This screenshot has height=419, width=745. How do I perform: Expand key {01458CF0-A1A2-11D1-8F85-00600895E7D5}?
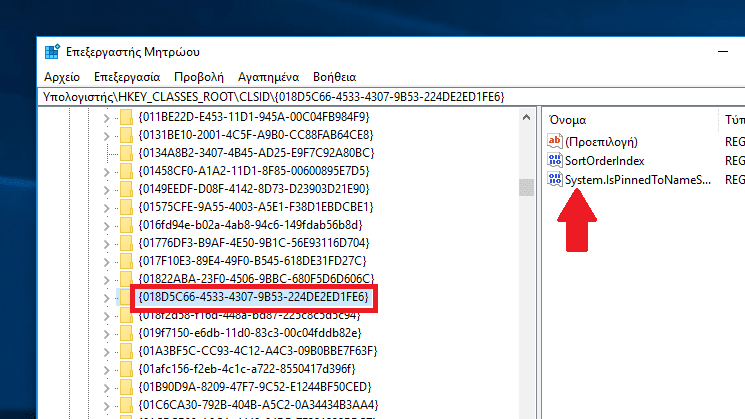click(106, 171)
